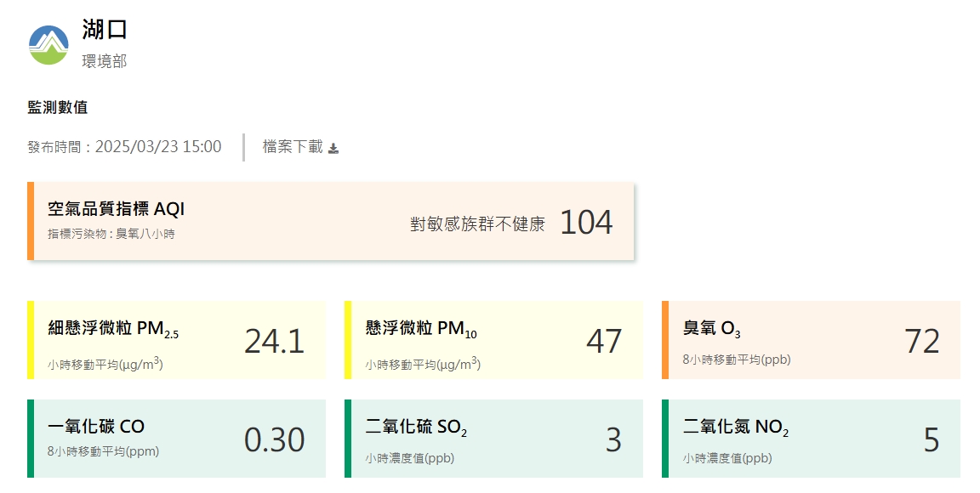The width and height of the screenshot is (980, 493).
Task: Click the CO value 0.30
Action: pyautogui.click(x=275, y=440)
